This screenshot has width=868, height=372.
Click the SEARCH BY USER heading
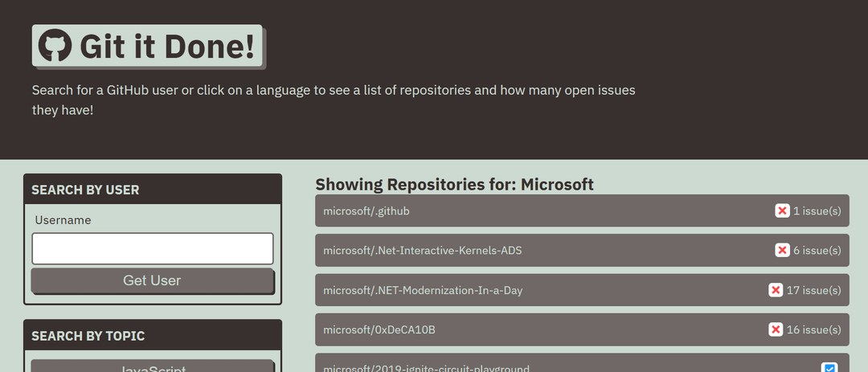tap(85, 190)
